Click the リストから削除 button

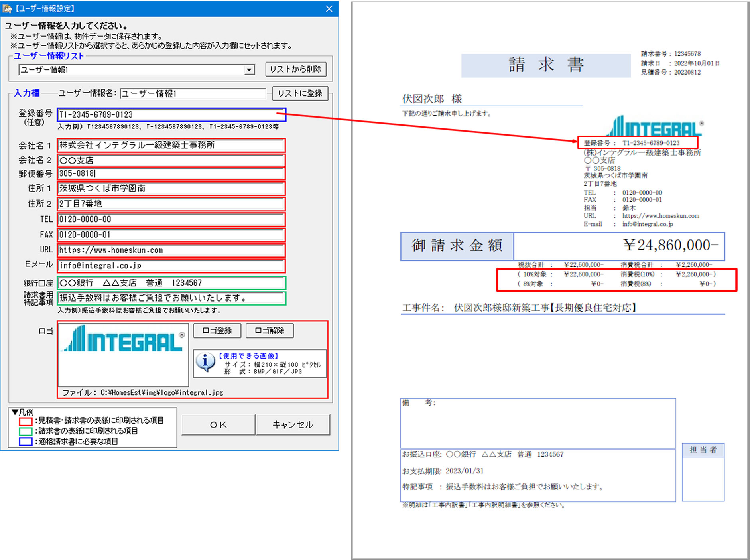[295, 69]
